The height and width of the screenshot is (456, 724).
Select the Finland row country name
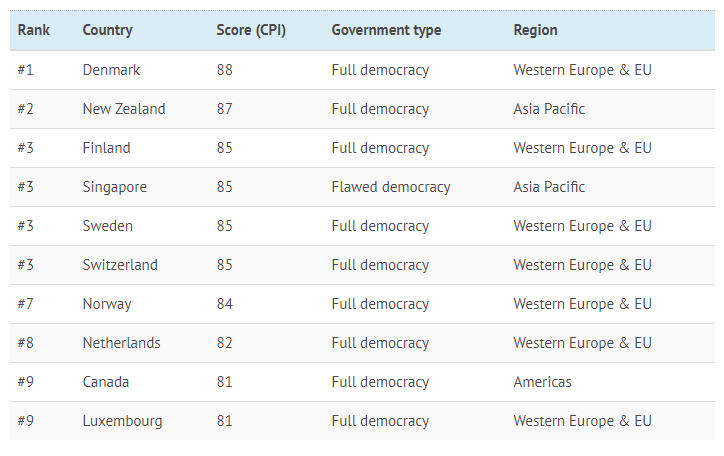pos(106,148)
